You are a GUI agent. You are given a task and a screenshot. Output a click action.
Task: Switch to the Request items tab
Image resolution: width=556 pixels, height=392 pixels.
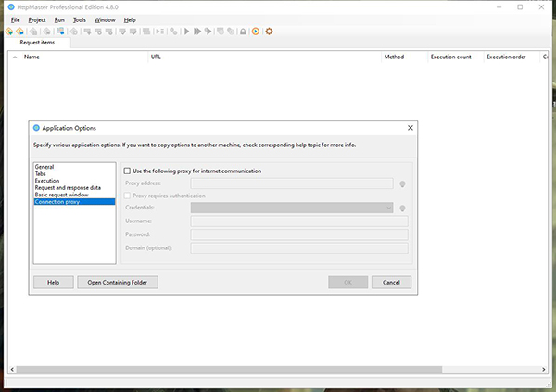point(37,43)
